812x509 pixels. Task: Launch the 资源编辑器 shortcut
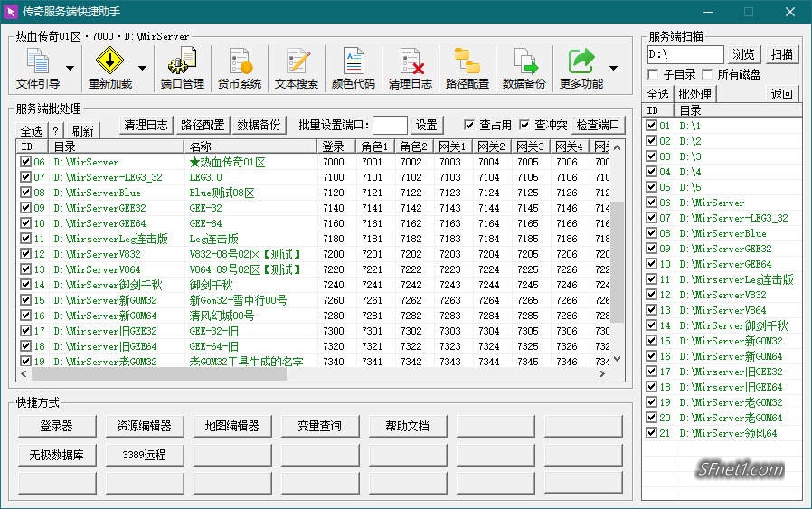pos(144,426)
